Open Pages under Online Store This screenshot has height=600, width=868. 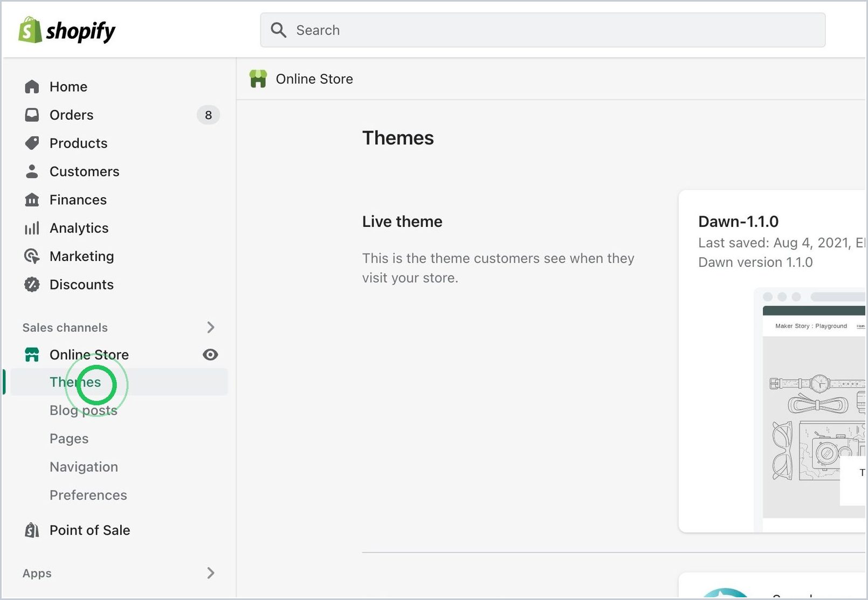69,439
